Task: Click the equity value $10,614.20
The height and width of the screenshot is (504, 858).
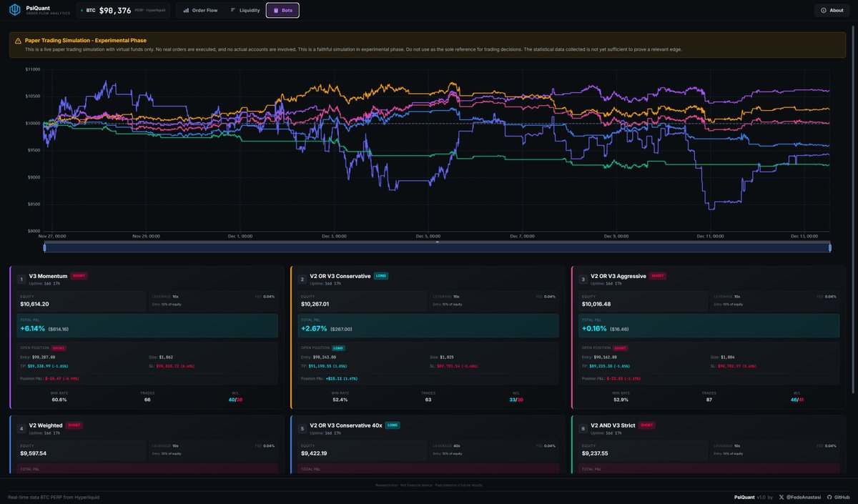Action: point(34,304)
